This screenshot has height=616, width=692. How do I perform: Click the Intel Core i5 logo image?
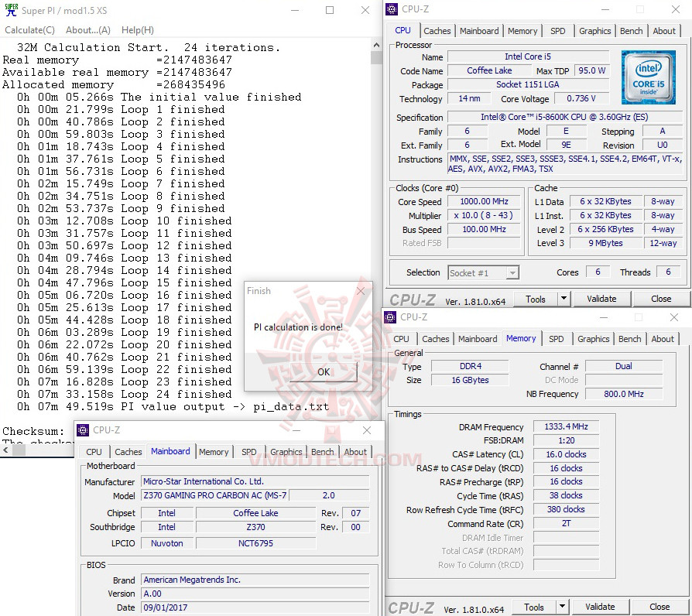[x=649, y=77]
